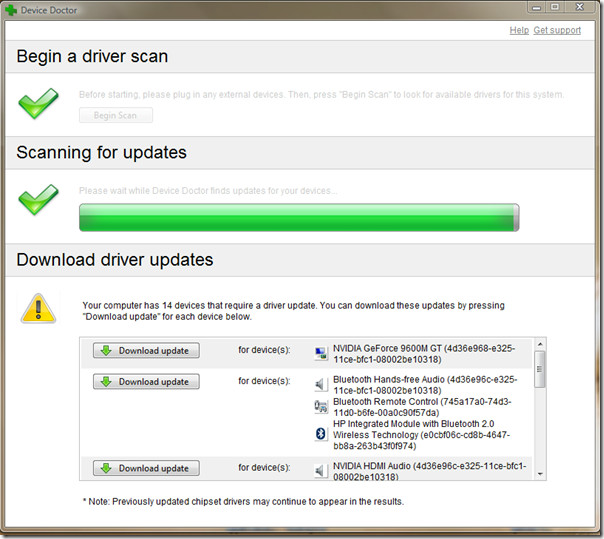Viewport: 604px width, 539px height.
Task: Click the device list scroll down arrow
Action: [540, 474]
